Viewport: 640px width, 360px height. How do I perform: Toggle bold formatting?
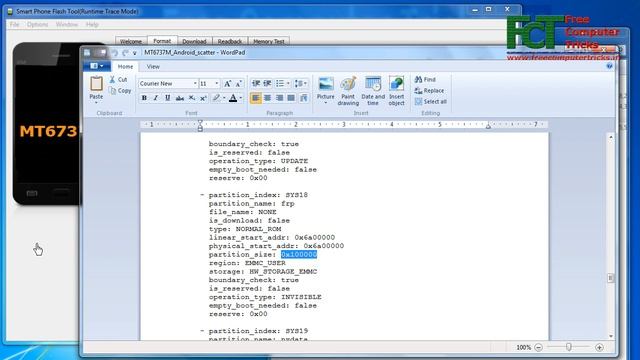144,98
